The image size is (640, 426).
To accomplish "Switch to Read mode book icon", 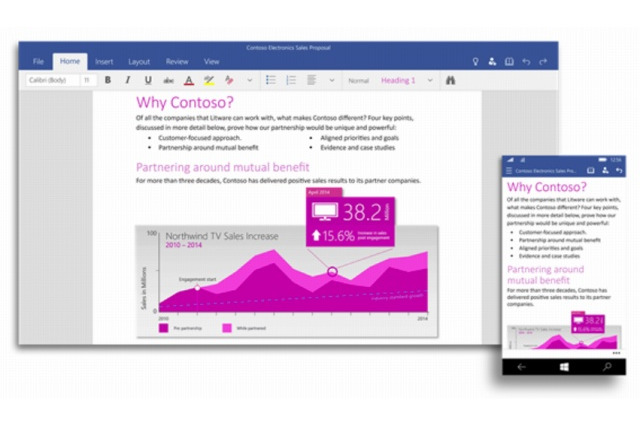I will 509,62.
